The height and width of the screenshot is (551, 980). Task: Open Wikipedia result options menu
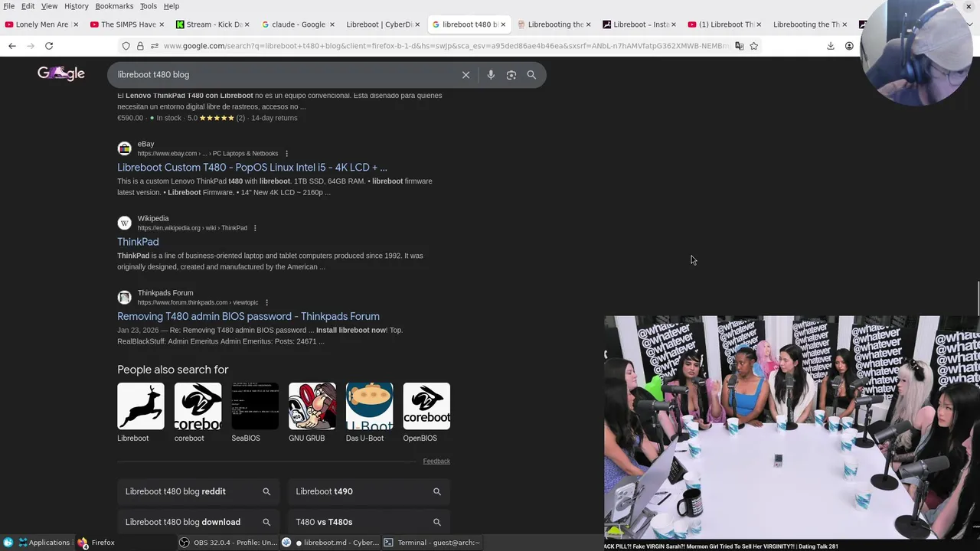click(255, 228)
